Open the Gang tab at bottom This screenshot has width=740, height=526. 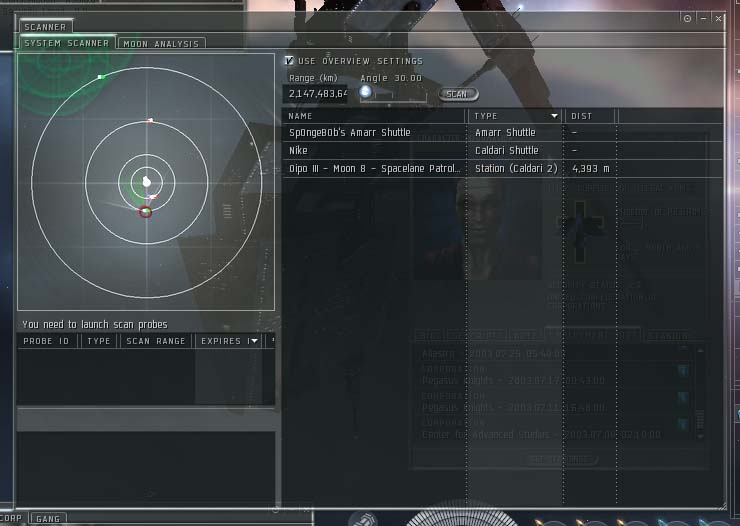(47, 519)
